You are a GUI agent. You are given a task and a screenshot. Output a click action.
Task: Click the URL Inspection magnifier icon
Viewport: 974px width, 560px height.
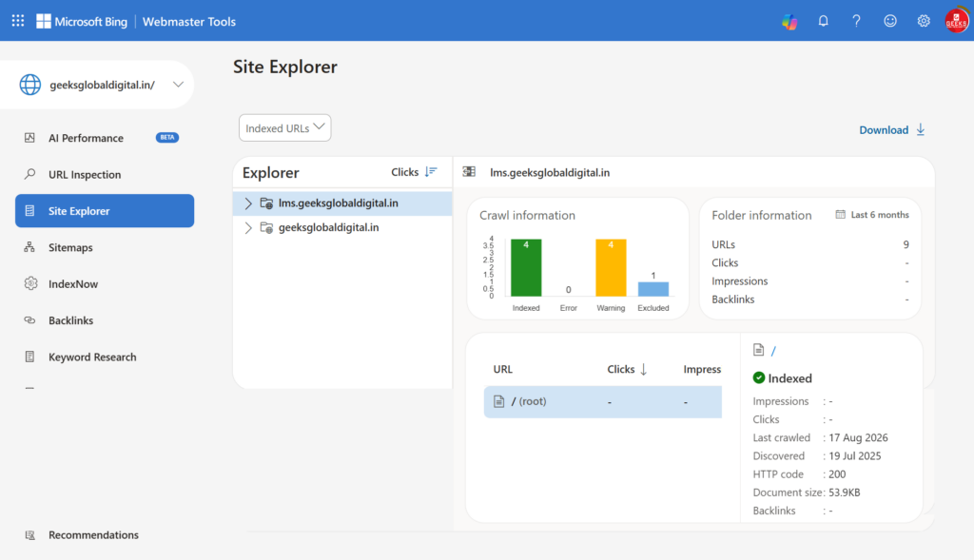point(29,174)
